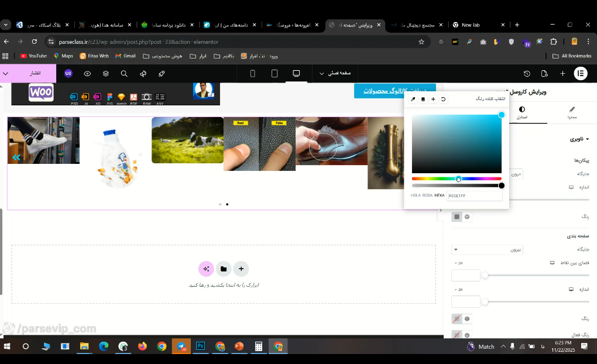Switch to tablet device view
The image size is (597, 364).
pos(274,74)
